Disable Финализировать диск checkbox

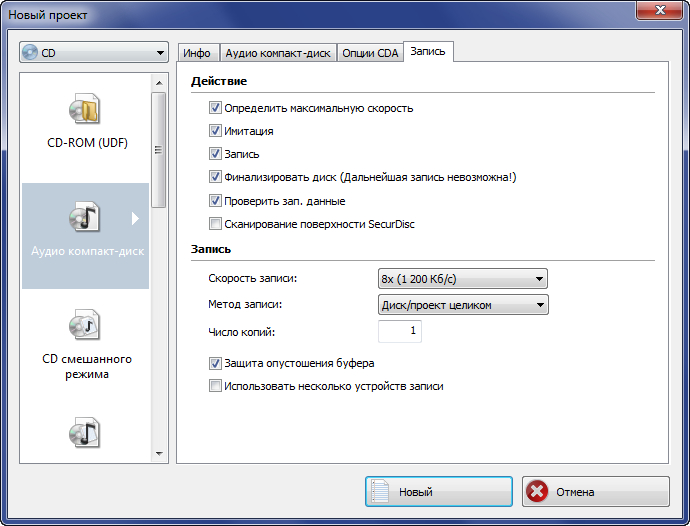215,177
